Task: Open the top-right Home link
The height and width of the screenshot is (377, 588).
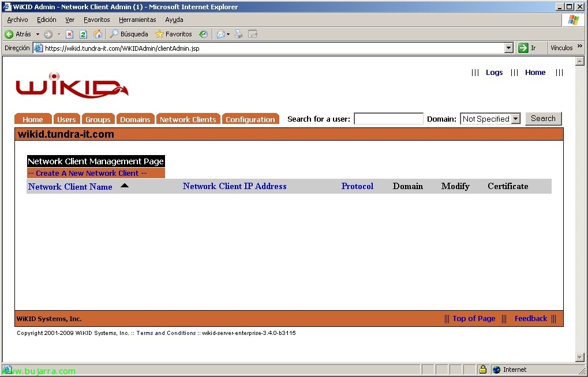Action: click(535, 72)
